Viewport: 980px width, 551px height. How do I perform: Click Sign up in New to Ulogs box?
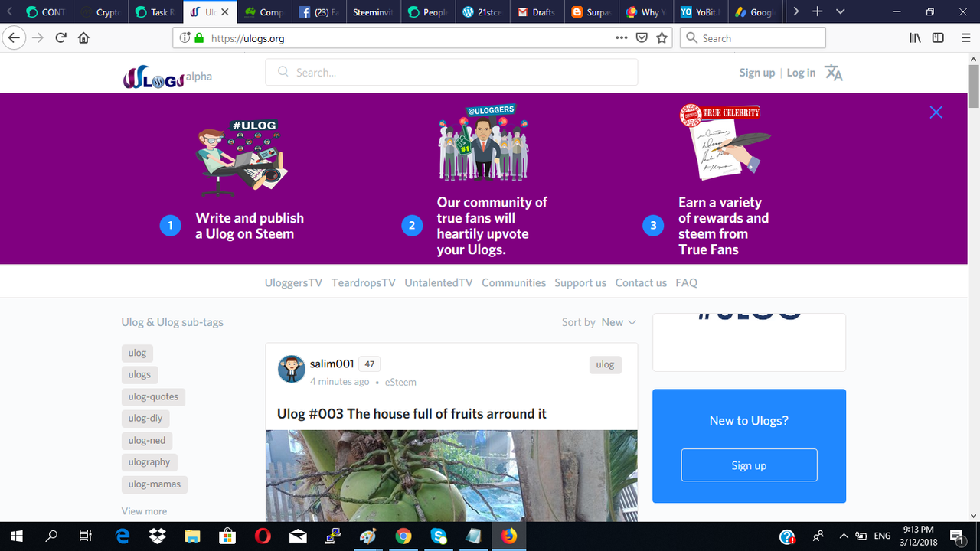pos(749,465)
